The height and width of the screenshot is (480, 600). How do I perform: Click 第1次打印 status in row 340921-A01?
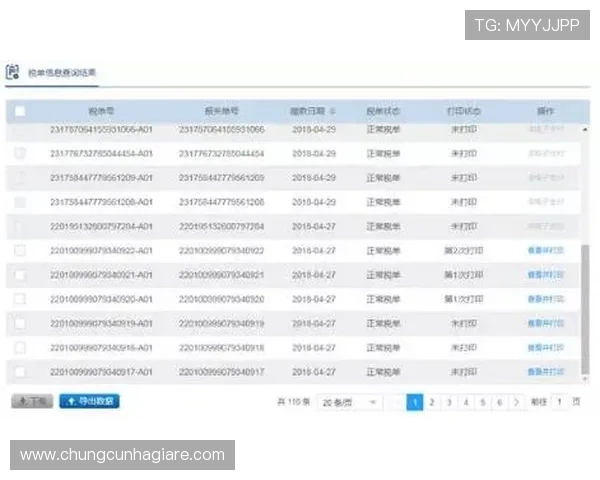click(x=464, y=275)
